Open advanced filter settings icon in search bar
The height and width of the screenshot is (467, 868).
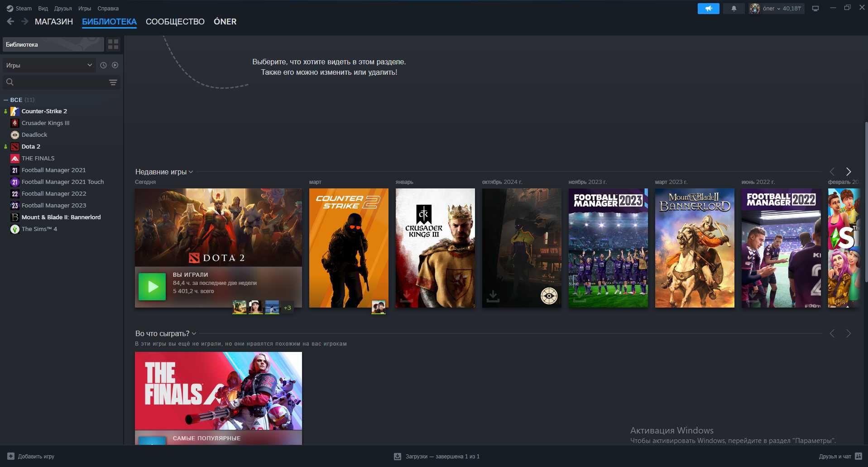pyautogui.click(x=113, y=82)
